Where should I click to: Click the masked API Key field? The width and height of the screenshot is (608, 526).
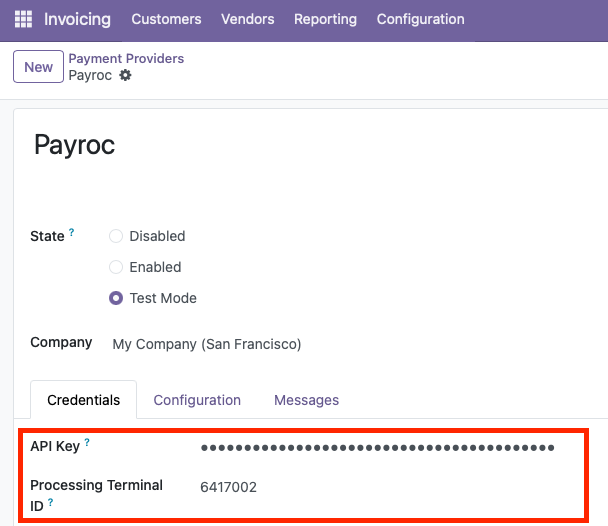pos(377,448)
